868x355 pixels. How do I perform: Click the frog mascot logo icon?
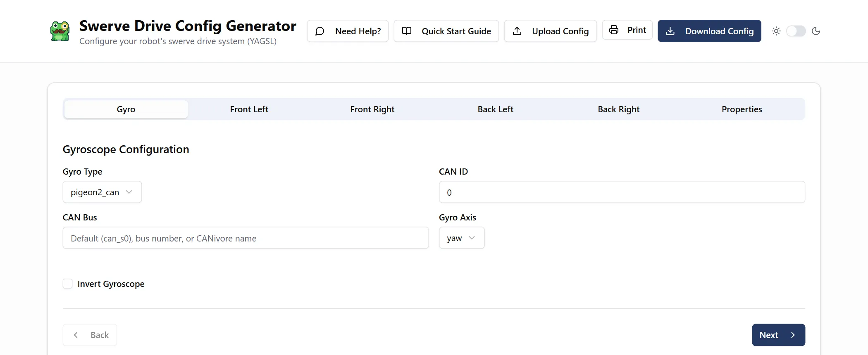click(60, 31)
